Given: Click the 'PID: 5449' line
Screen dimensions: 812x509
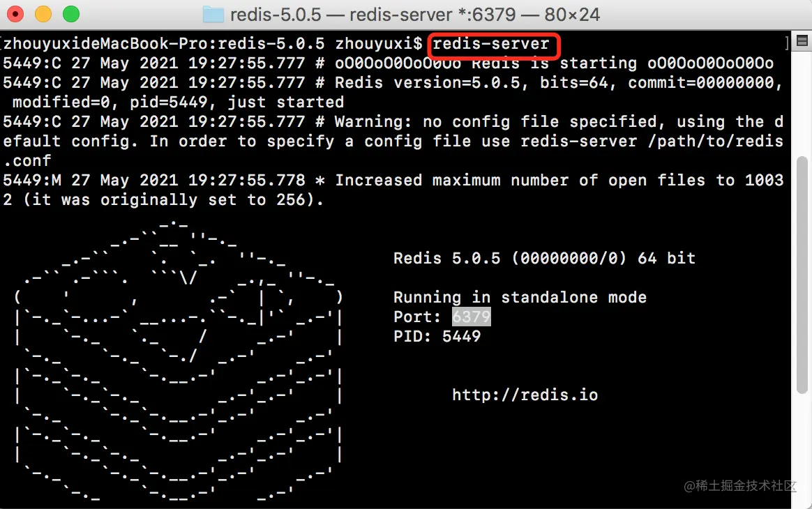Looking at the screenshot, I should (437, 337).
